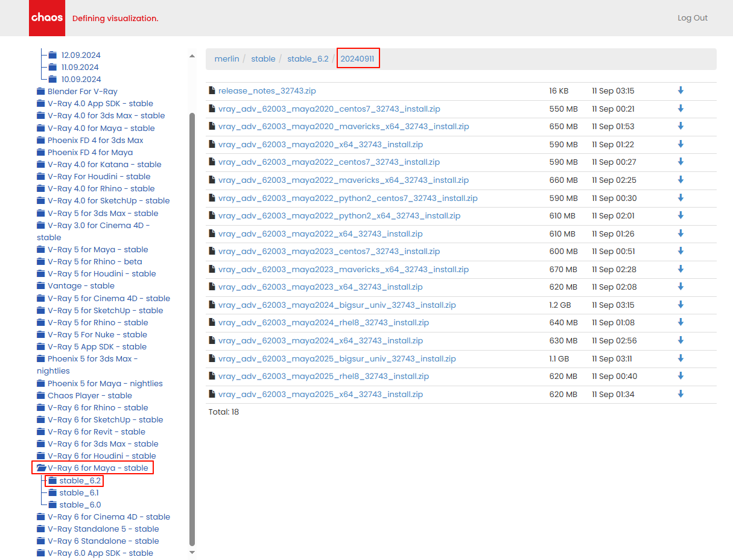The height and width of the screenshot is (560, 733).
Task: Select Phoenix 5 for Maya - nightlies
Action: coord(105,384)
